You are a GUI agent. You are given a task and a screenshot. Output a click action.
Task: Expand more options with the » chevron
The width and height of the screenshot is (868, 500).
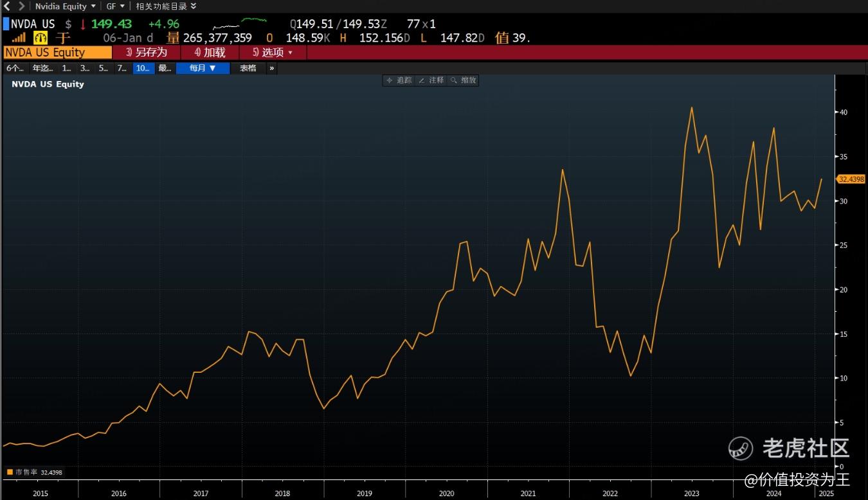pos(272,68)
